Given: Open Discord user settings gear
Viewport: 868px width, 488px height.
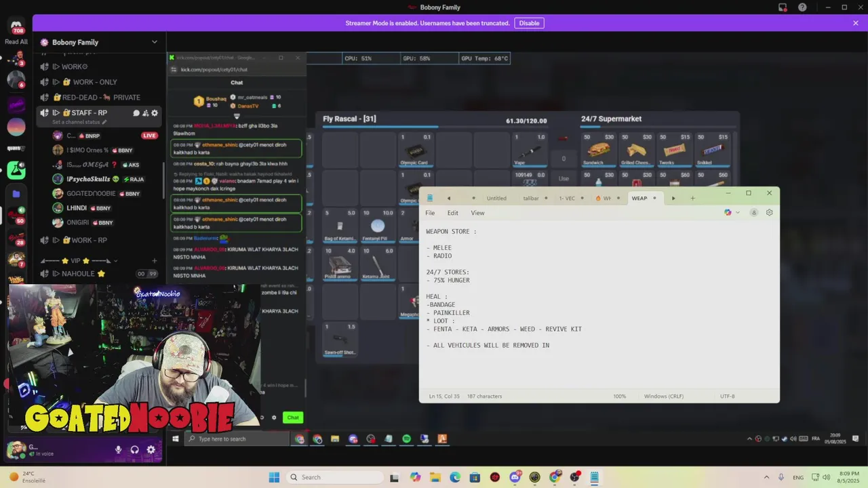Looking at the screenshot, I should pyautogui.click(x=151, y=449).
